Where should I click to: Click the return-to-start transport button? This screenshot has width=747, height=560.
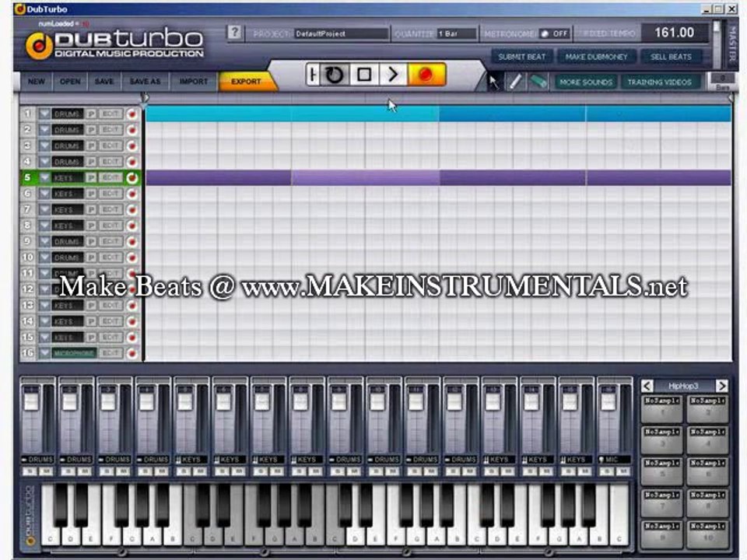click(x=313, y=75)
